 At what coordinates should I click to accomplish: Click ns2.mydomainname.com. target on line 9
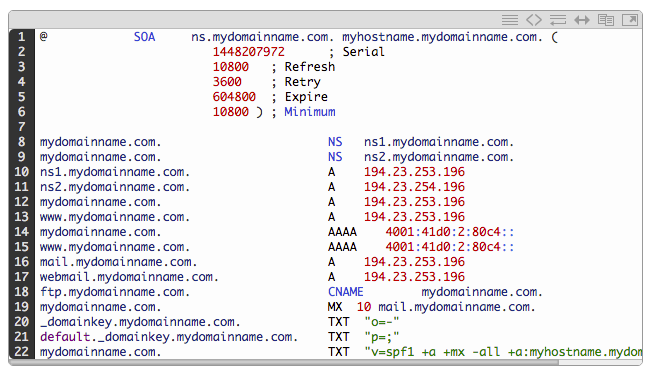[439, 157]
